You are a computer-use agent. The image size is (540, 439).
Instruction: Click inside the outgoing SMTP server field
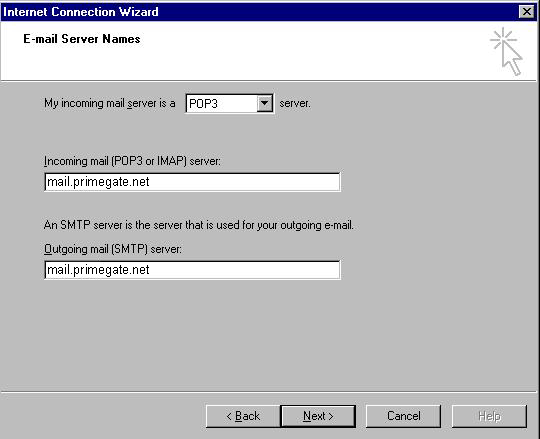click(x=192, y=270)
